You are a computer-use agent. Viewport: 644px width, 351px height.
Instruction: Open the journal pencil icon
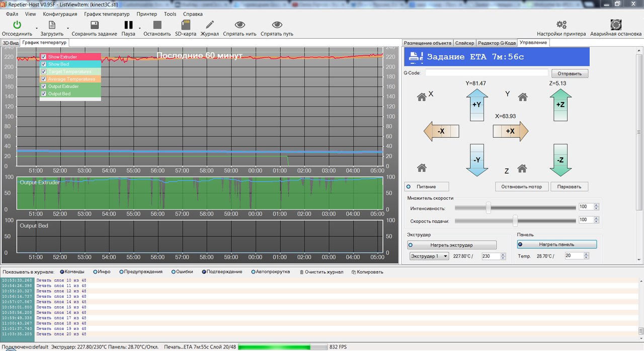click(209, 25)
